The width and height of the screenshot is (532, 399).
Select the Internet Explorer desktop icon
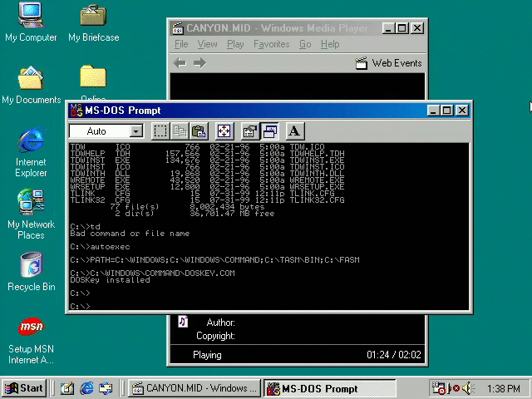click(31, 152)
